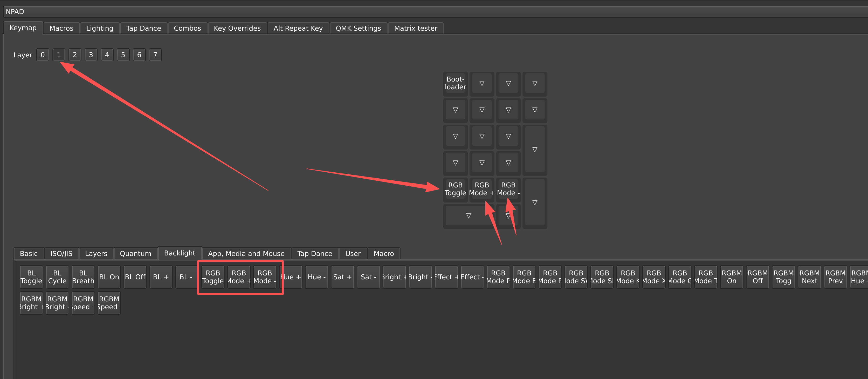Select the RGB Mode - key on keypad layout
Screen dimensions: 868x379
coord(508,189)
